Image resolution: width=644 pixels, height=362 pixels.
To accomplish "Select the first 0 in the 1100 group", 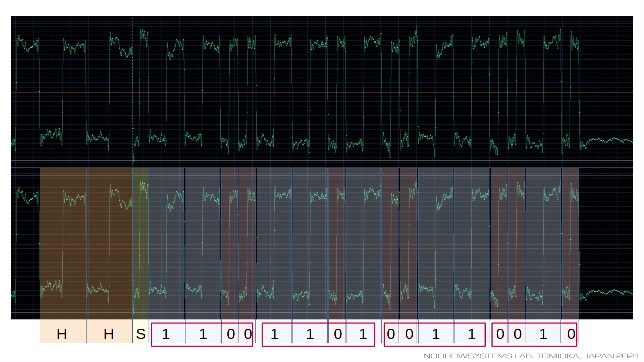I will (x=230, y=331).
